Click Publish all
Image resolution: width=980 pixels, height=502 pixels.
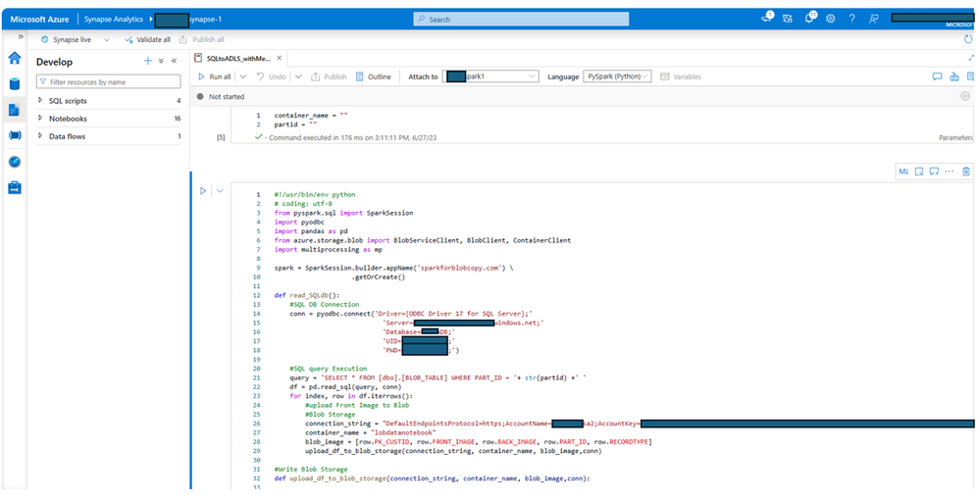[x=202, y=39]
